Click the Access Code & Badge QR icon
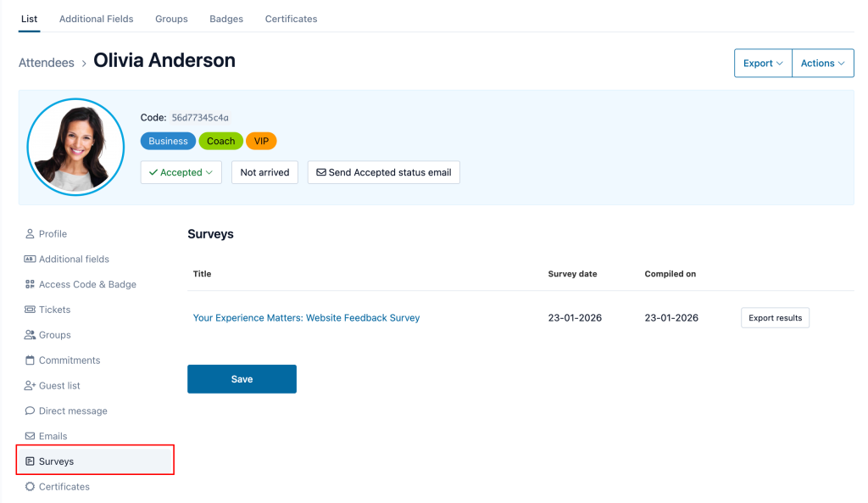This screenshot has height=503, width=868. 30,285
